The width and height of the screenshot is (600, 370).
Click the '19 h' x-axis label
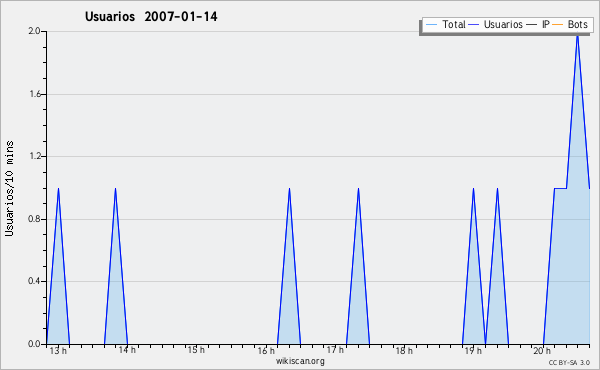click(x=473, y=350)
